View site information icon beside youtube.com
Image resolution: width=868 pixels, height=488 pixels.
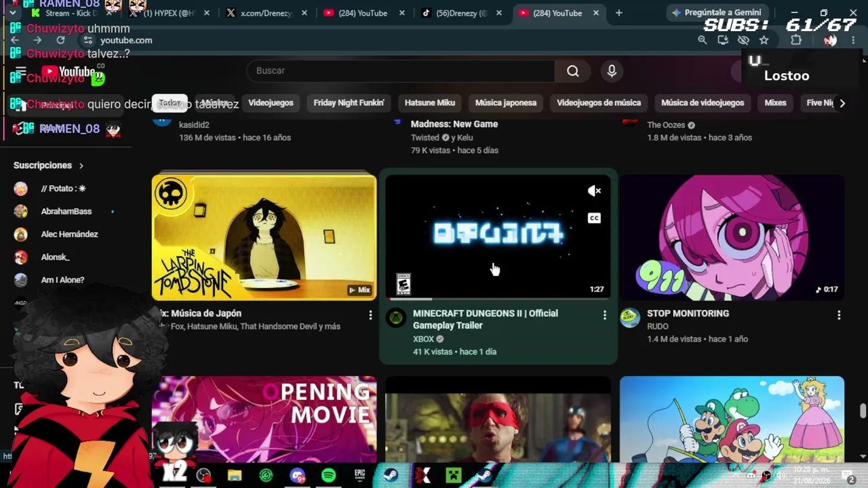click(x=87, y=40)
